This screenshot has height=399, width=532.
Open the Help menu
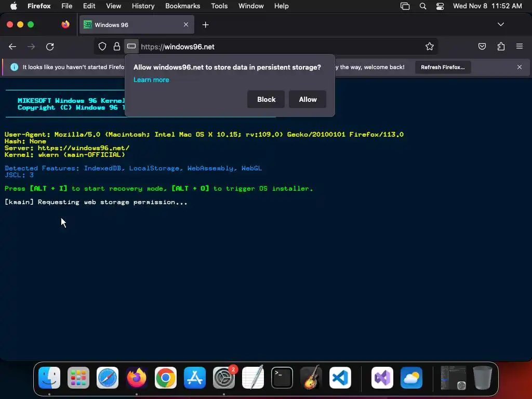281,6
